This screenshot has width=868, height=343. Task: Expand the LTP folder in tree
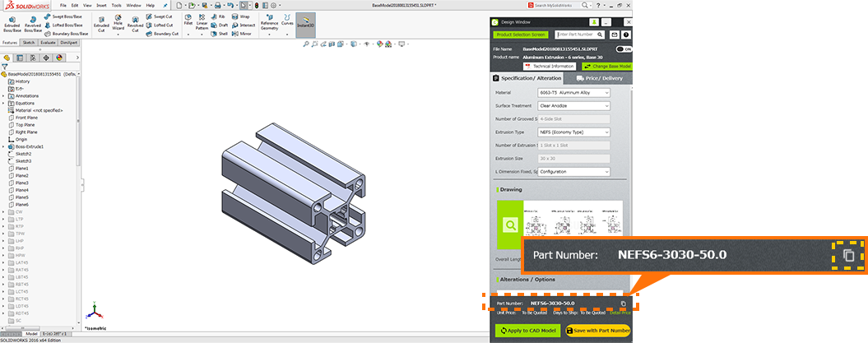[x=3, y=219]
